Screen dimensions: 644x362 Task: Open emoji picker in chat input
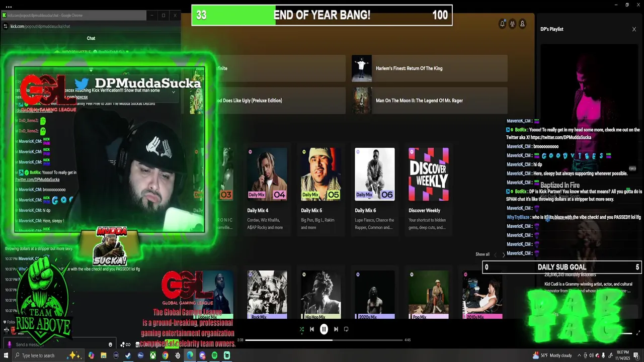click(x=110, y=344)
